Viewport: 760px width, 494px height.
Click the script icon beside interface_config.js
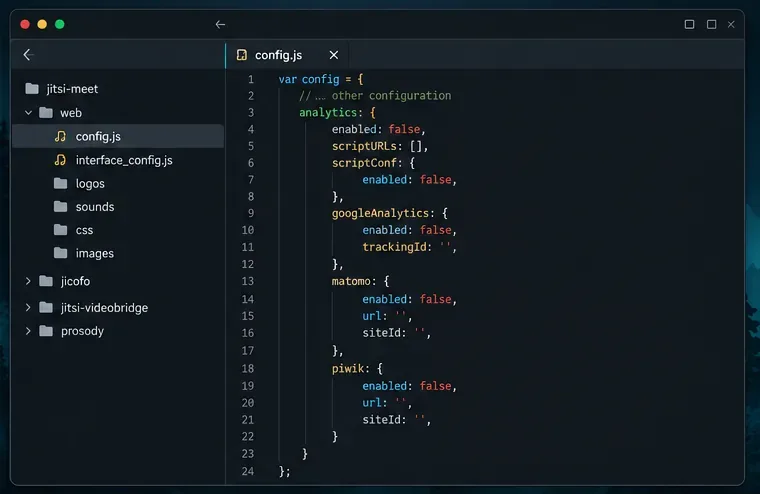60,160
